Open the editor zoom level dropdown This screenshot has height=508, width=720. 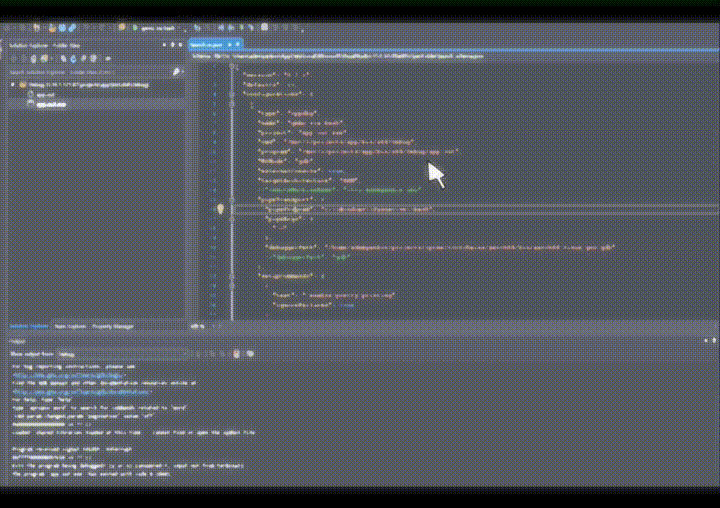tap(196, 326)
